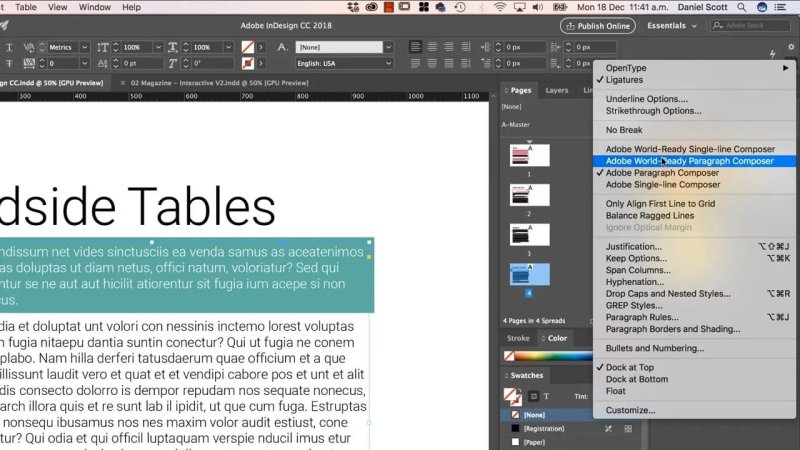Click the stroke color swatch in control bar

tap(247, 63)
